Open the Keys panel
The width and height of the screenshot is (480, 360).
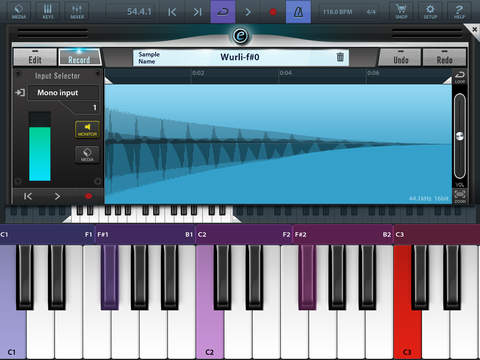pos(48,11)
